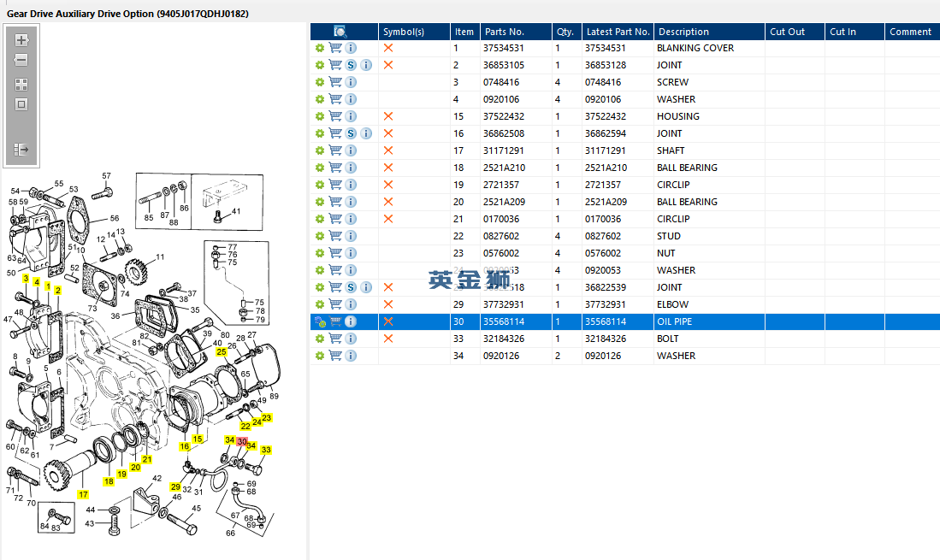Sort by the Item column header
940x560 pixels.
coord(465,32)
